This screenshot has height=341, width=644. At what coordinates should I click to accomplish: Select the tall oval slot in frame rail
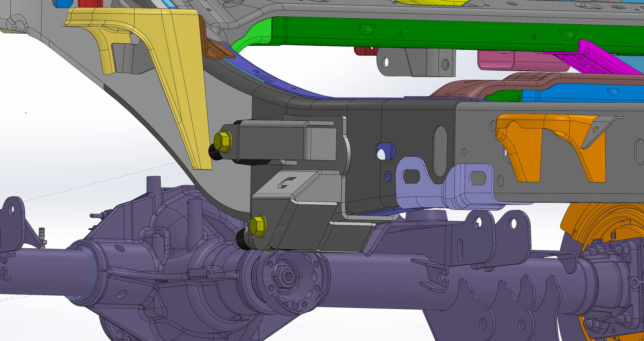440,151
